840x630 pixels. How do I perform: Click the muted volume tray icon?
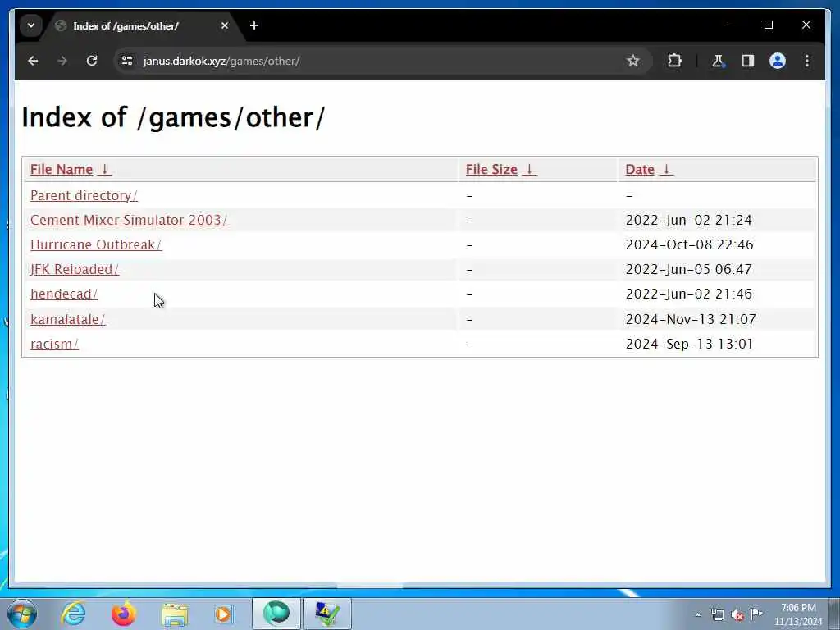pyautogui.click(x=737, y=614)
